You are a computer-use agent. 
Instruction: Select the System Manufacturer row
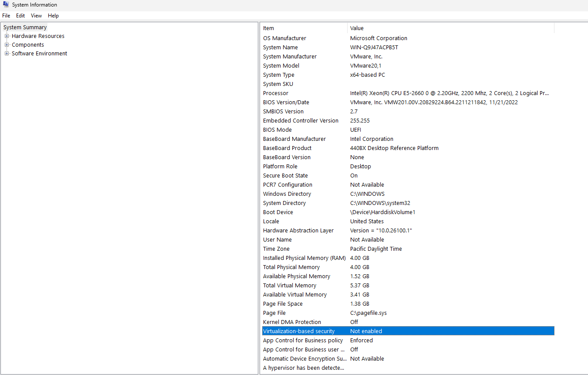408,57
